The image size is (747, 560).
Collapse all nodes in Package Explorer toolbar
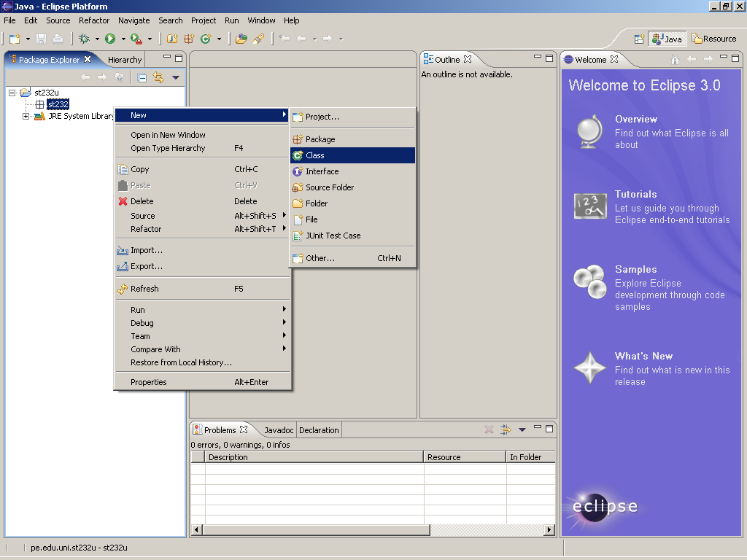(142, 77)
